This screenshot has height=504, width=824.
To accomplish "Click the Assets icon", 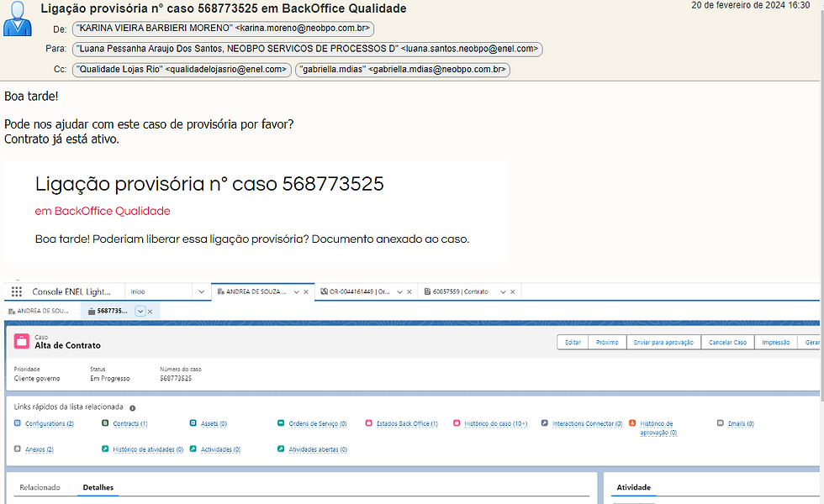I will coord(193,423).
